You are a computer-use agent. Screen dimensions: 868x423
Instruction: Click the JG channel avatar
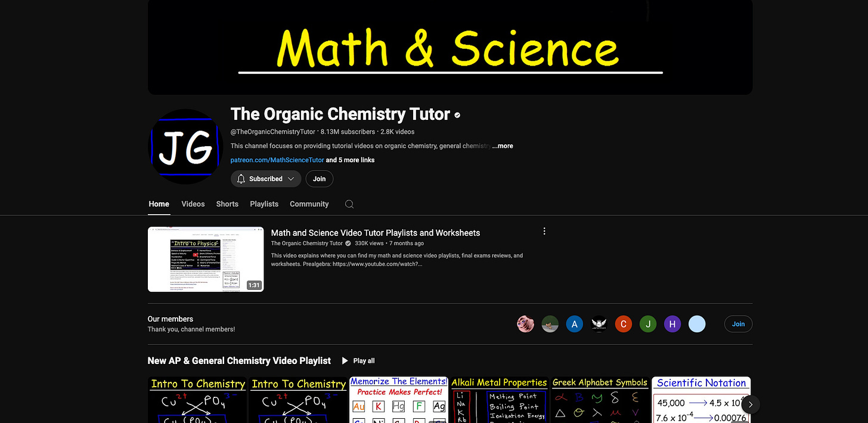pos(185,147)
